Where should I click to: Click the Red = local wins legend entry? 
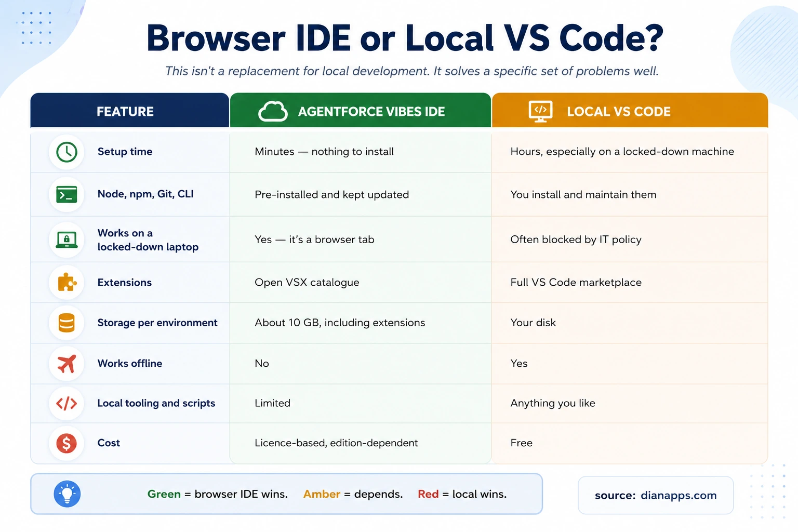[462, 494]
